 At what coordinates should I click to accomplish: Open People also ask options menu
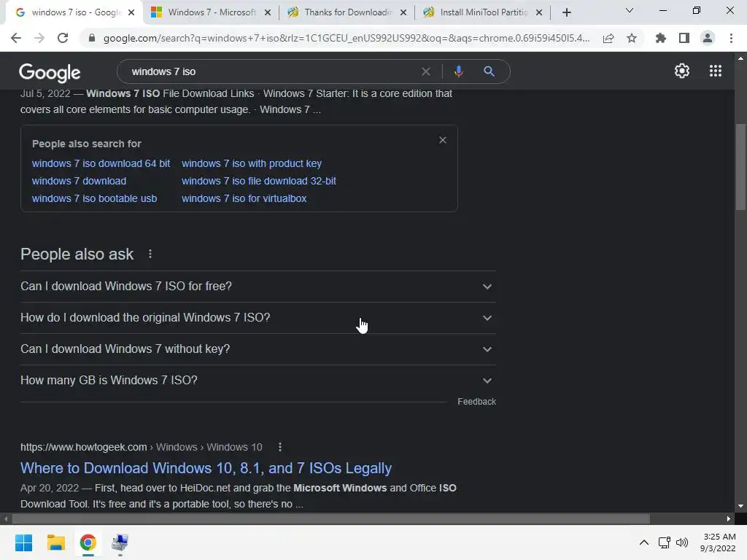(150, 254)
